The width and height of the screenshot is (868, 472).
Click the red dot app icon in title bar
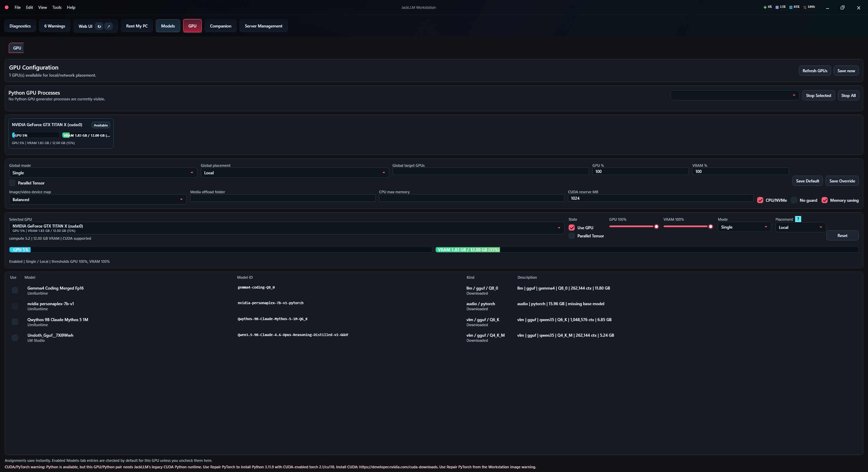pyautogui.click(x=6, y=7)
